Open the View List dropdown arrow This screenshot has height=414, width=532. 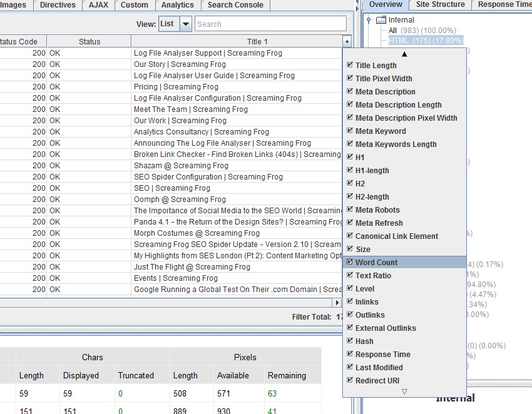click(186, 24)
